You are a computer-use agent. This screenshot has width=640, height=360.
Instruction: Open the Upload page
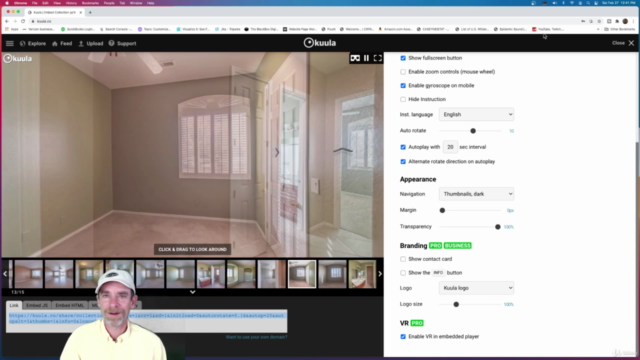[x=91, y=43]
